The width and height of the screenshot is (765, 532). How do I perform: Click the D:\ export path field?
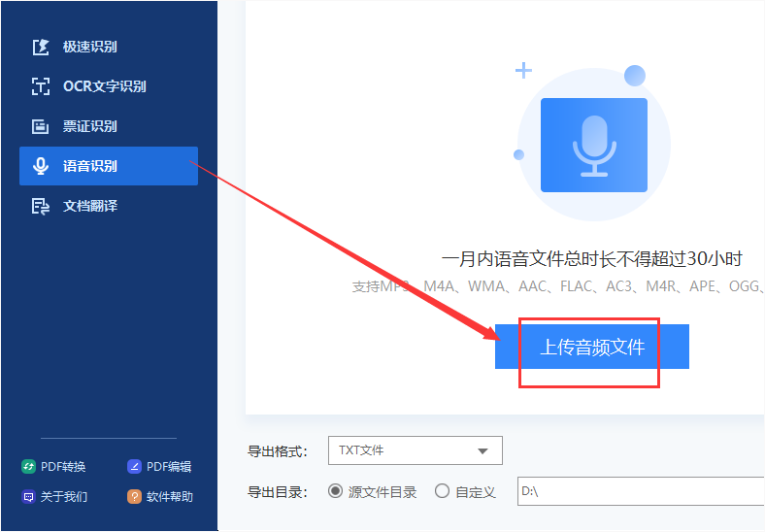tap(641, 491)
